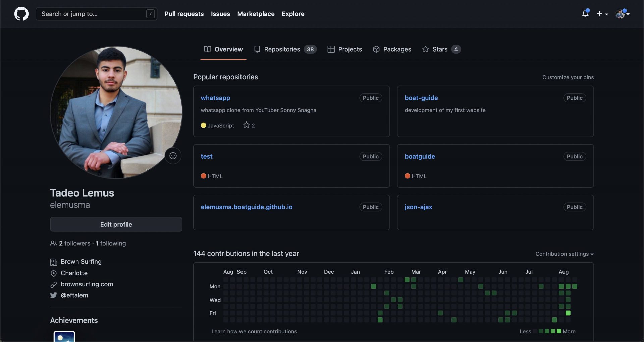This screenshot has height=342, width=644.
Task: Click the Twitter bird icon
Action: [x=54, y=295]
